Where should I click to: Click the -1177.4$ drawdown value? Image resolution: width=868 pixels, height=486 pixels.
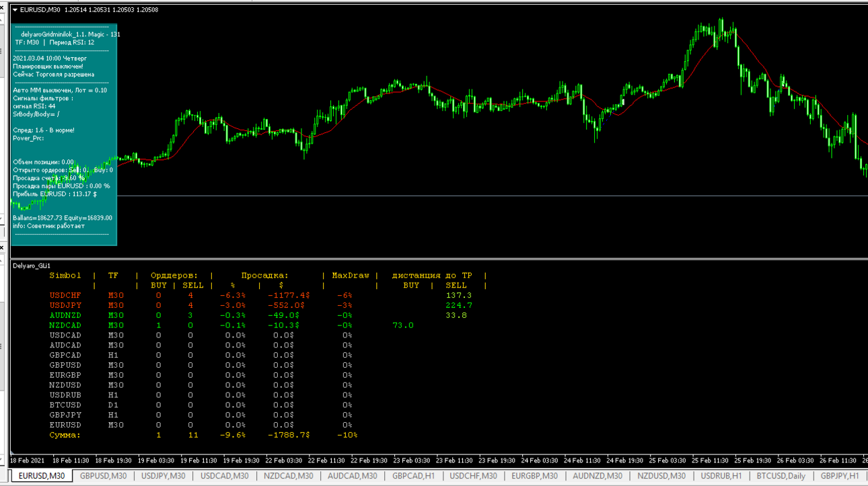(289, 295)
